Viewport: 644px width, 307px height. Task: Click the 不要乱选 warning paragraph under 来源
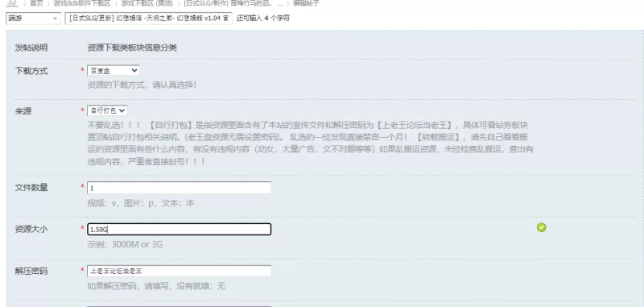point(311,143)
